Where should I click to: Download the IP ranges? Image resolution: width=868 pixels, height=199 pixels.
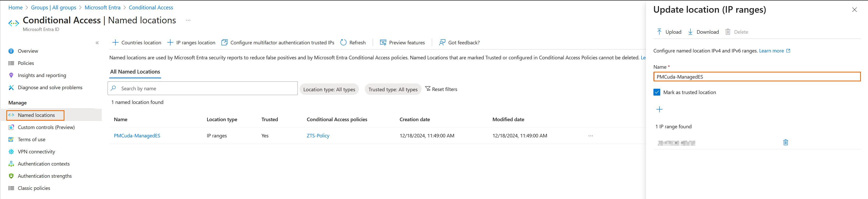703,32
